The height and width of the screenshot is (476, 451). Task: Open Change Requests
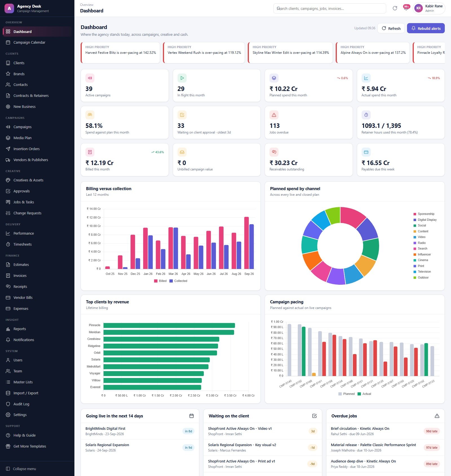(x=37, y=213)
